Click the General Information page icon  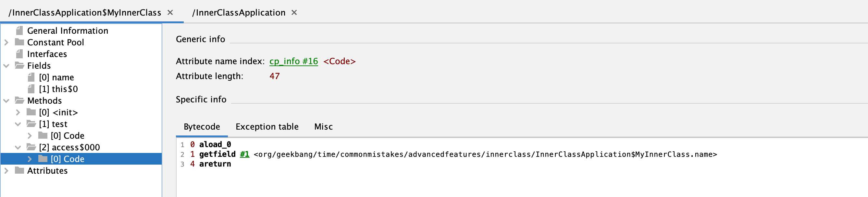pyautogui.click(x=19, y=30)
